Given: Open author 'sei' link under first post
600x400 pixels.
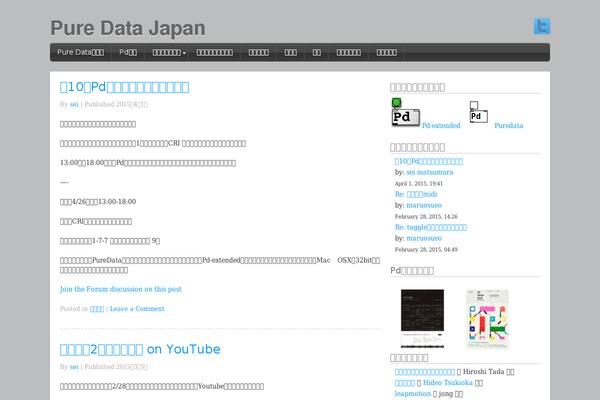Looking at the screenshot, I should click(x=74, y=104).
